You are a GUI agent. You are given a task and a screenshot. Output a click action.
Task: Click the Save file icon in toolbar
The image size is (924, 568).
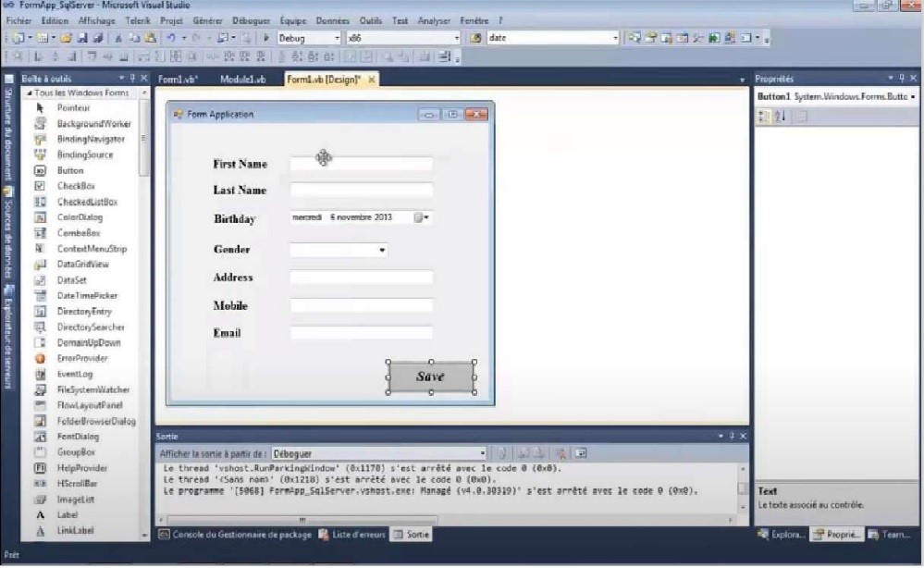point(82,38)
